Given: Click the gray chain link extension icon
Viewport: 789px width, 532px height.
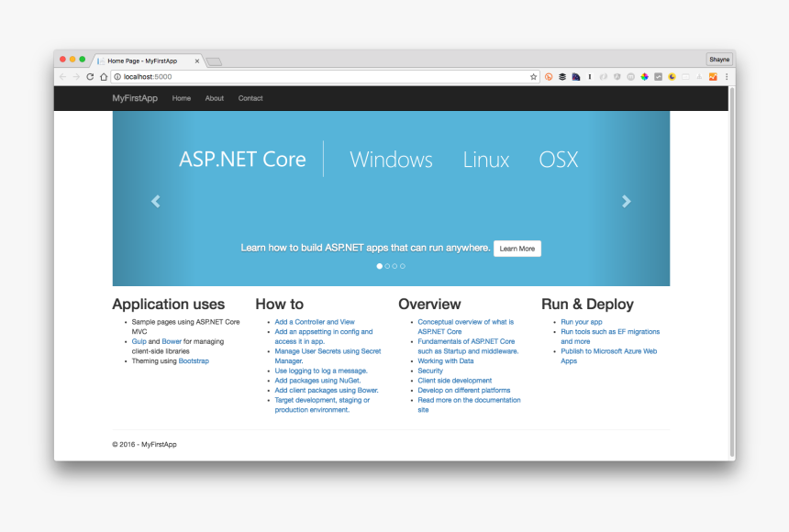Looking at the screenshot, I should tap(604, 76).
